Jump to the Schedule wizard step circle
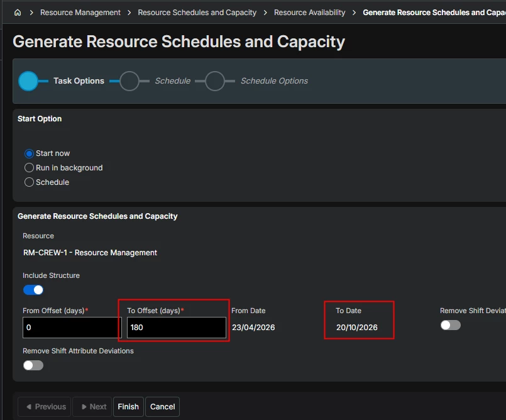The image size is (506, 420). click(x=129, y=81)
